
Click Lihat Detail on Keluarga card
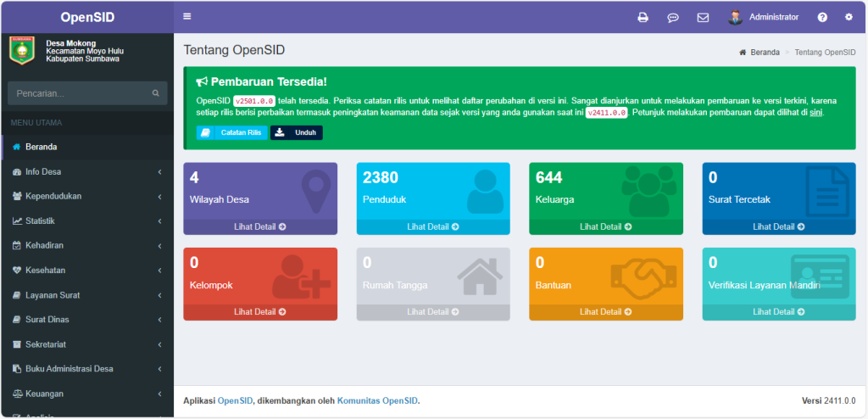click(x=605, y=226)
